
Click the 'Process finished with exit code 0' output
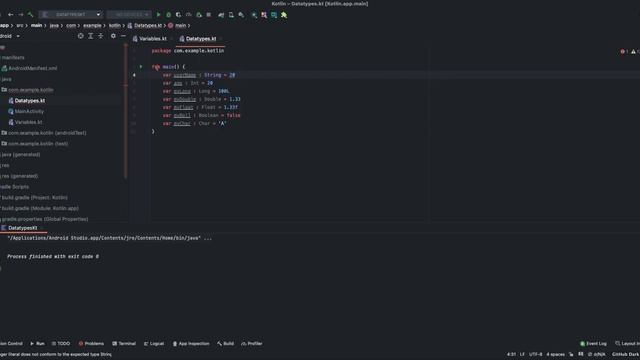point(53,256)
